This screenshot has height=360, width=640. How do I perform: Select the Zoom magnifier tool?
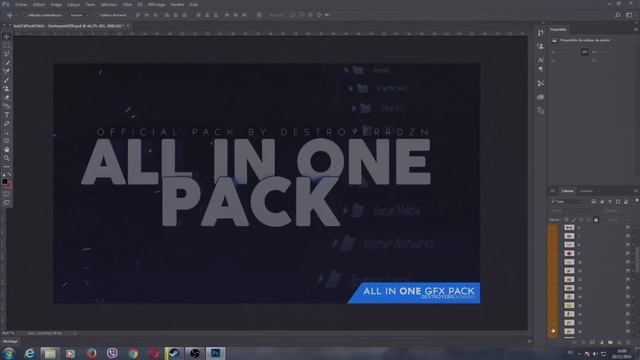pos(7,158)
